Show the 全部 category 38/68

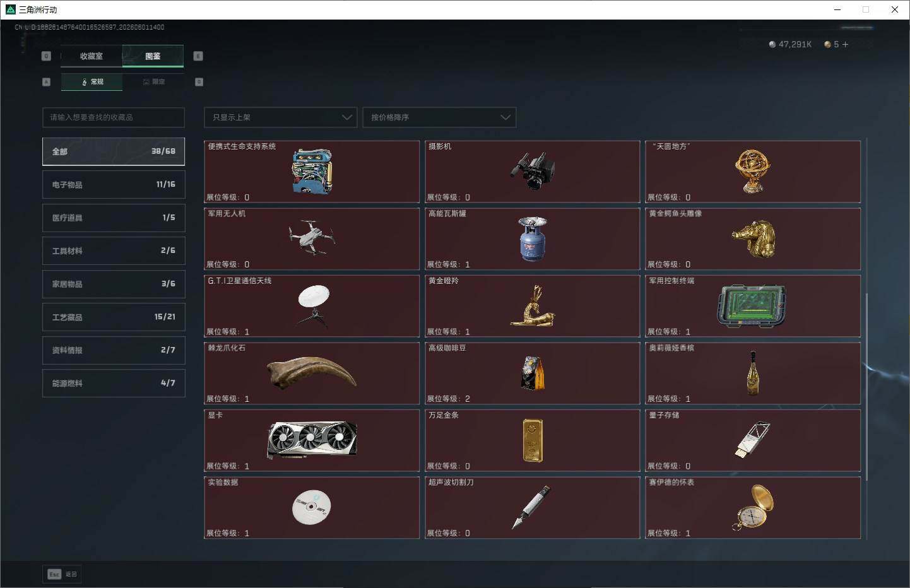point(114,151)
